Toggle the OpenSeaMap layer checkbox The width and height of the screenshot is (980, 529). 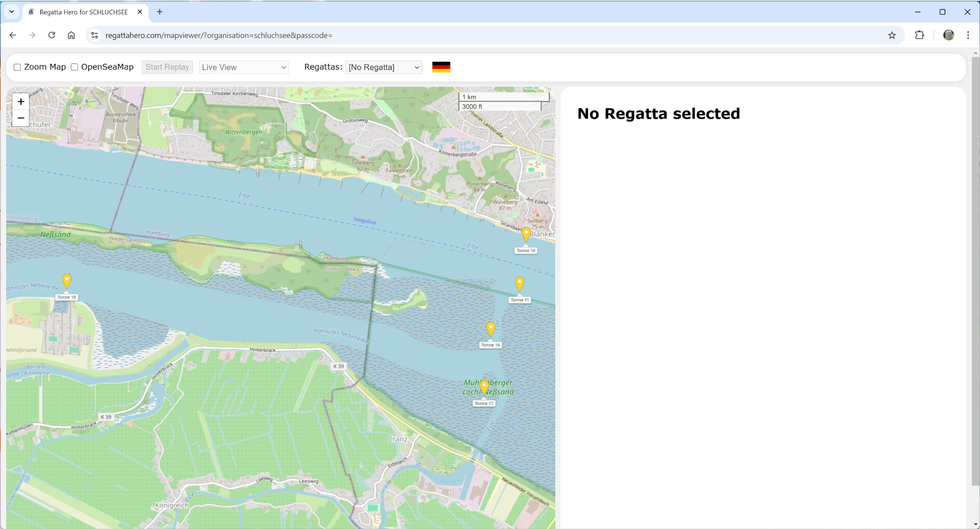(x=75, y=67)
